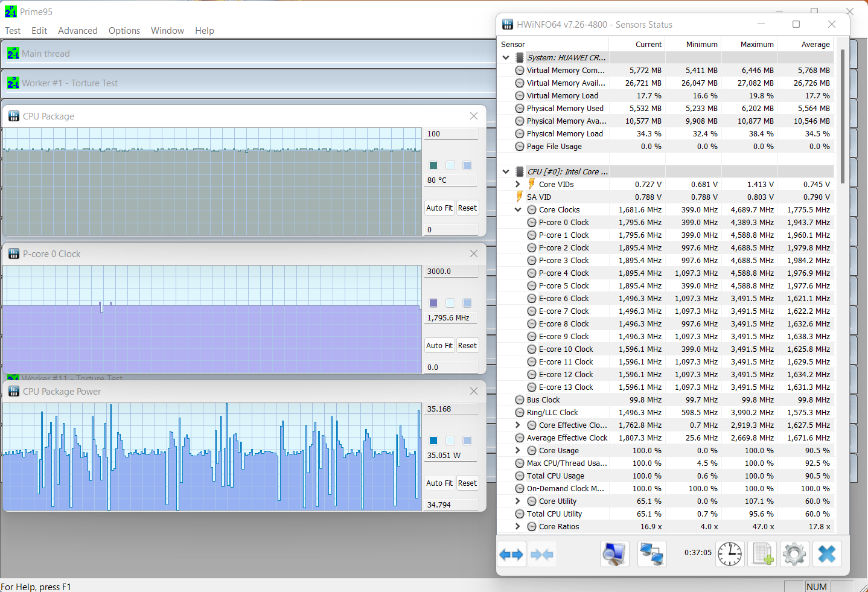Edit CPU Package graph maximum value 100
868x592 pixels.
tap(452, 134)
